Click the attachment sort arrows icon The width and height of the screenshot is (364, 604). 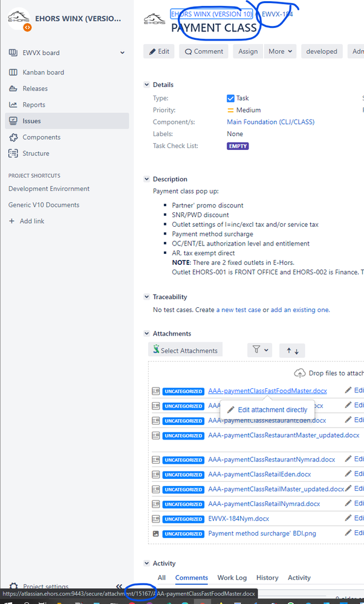292,351
